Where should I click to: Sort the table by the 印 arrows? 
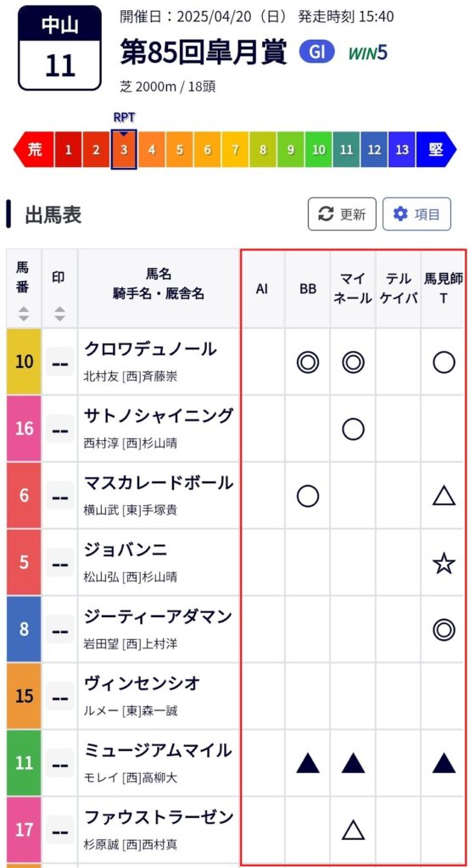pyautogui.click(x=59, y=314)
